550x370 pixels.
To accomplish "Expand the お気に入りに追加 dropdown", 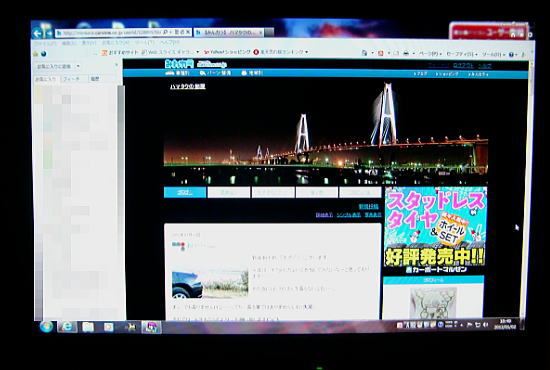I will tap(78, 66).
